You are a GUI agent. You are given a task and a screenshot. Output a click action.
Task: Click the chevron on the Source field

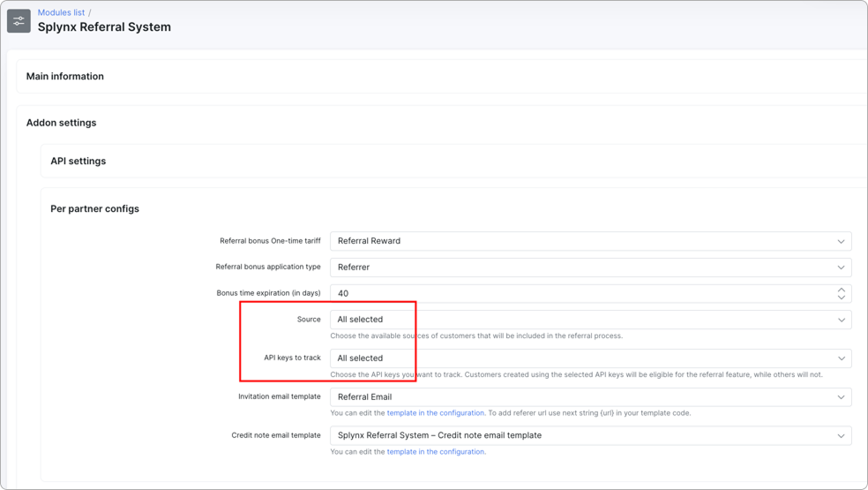point(841,320)
